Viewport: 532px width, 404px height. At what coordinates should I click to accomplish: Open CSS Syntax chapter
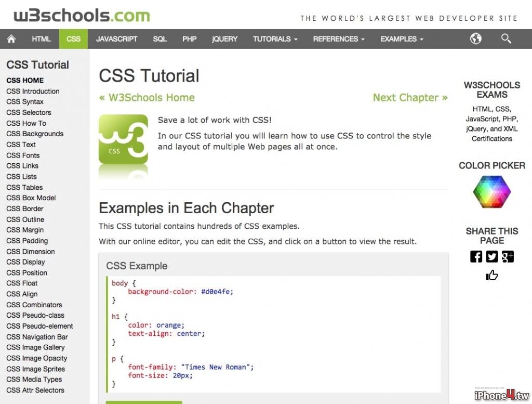25,102
